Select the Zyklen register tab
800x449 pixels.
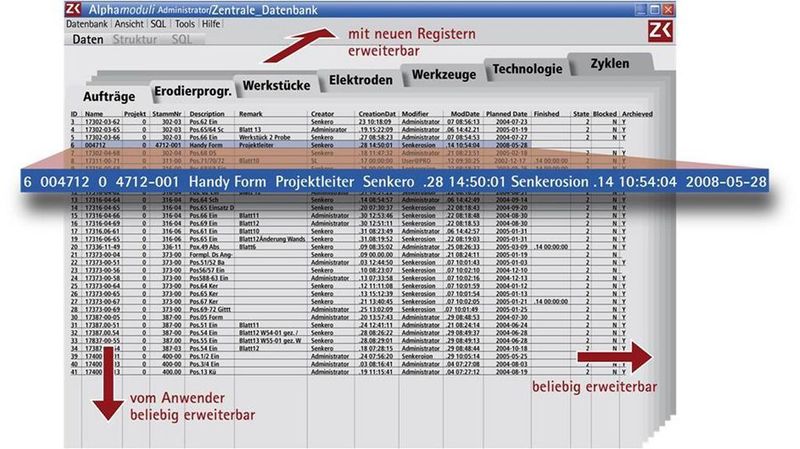click(x=610, y=63)
